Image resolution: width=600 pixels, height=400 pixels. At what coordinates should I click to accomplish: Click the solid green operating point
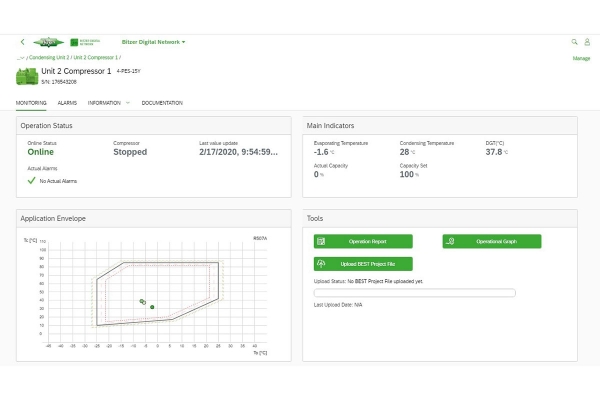[x=152, y=307]
